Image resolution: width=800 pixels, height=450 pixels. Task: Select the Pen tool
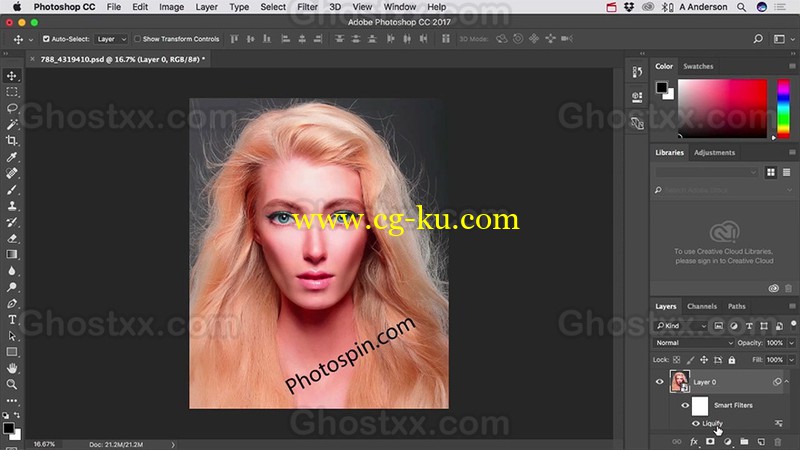point(12,304)
